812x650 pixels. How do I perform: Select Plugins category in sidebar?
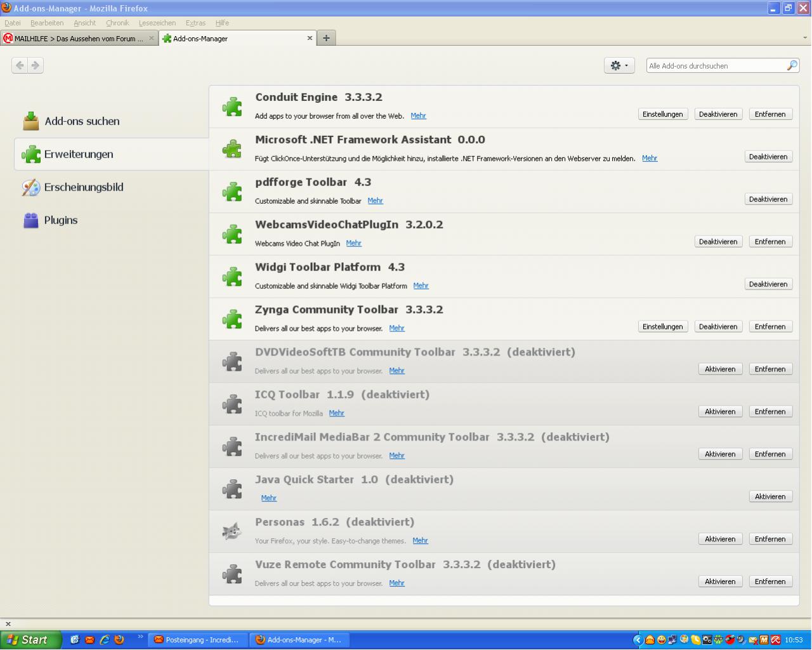tap(111, 220)
